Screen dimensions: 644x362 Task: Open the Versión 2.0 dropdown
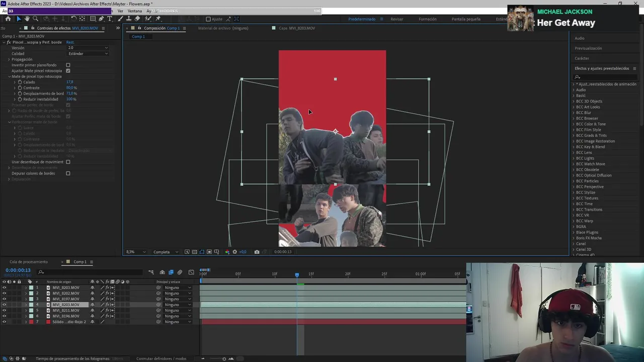88,48
